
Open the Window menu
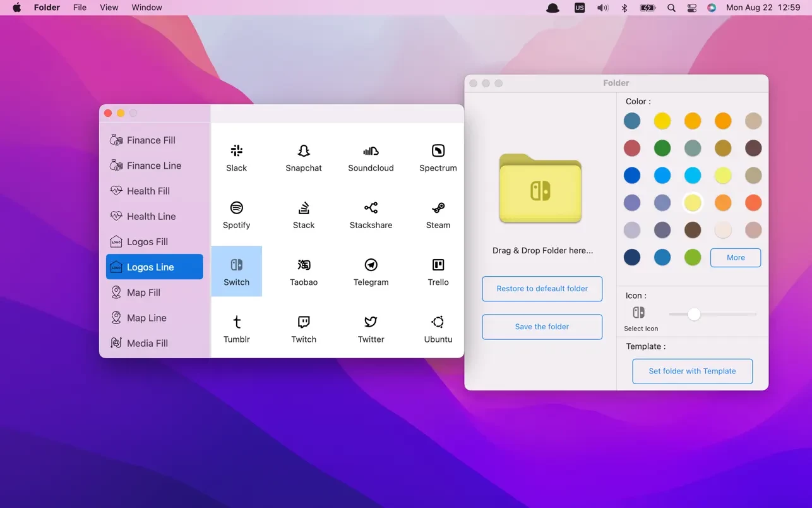coord(146,7)
